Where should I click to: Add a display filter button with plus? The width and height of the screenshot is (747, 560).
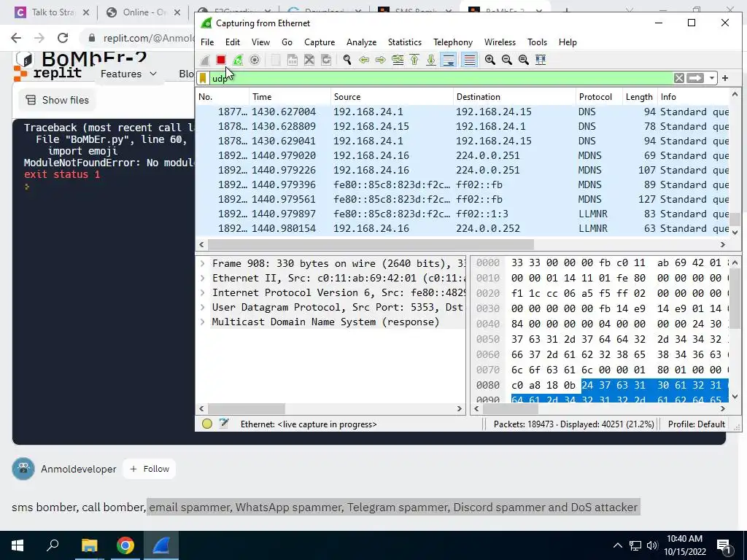click(725, 78)
